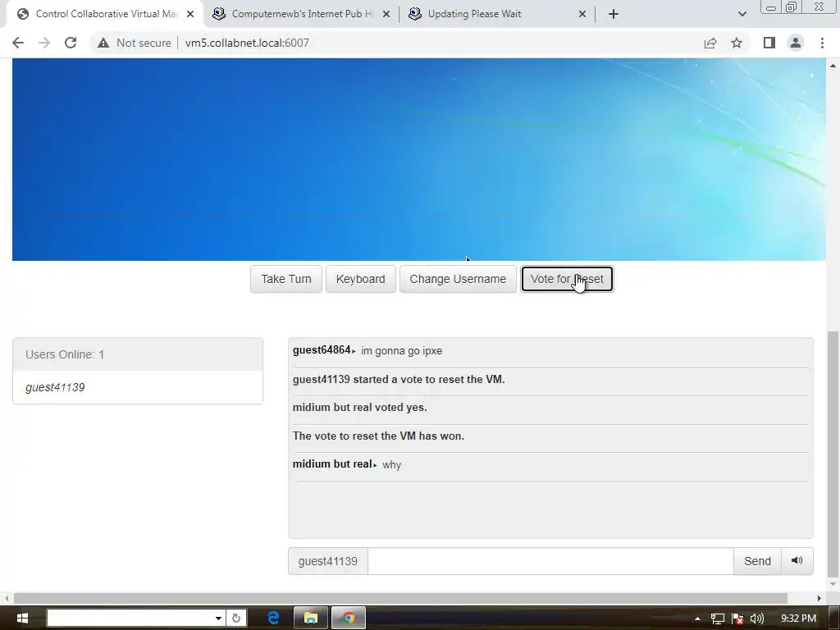The width and height of the screenshot is (840, 630).
Task: Click the Show desktop strip
Action: coord(835,619)
